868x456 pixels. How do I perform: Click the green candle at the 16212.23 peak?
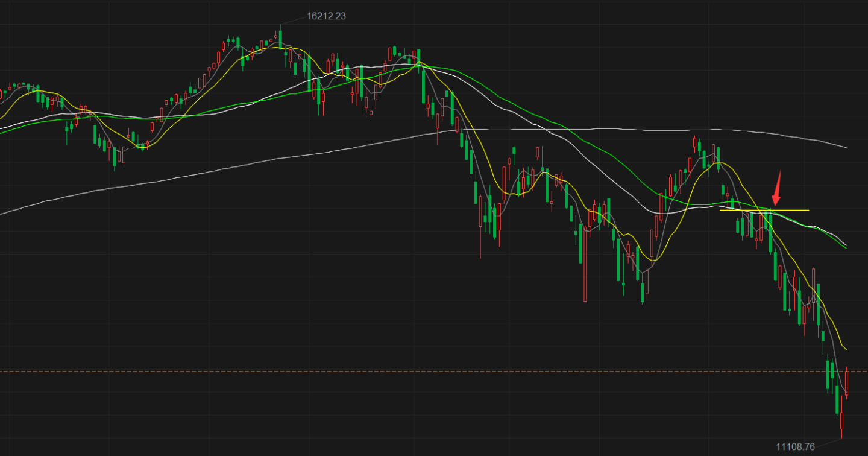coord(280,36)
